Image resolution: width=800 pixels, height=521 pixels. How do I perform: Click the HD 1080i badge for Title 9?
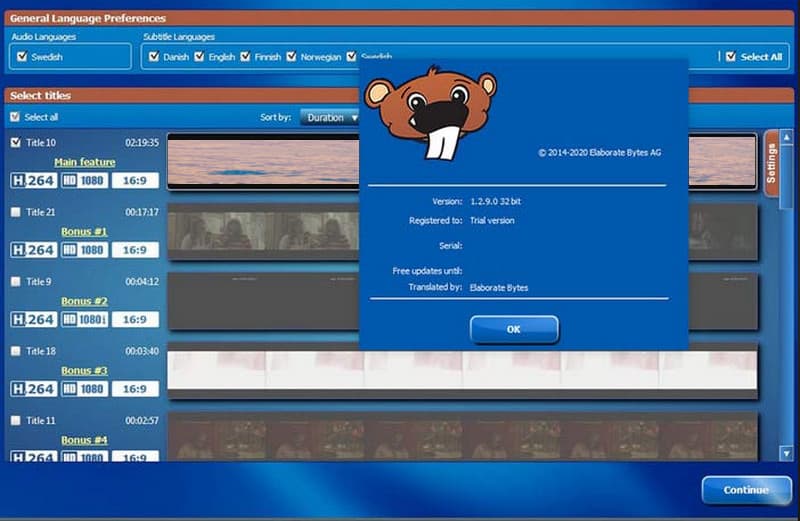pos(85,319)
